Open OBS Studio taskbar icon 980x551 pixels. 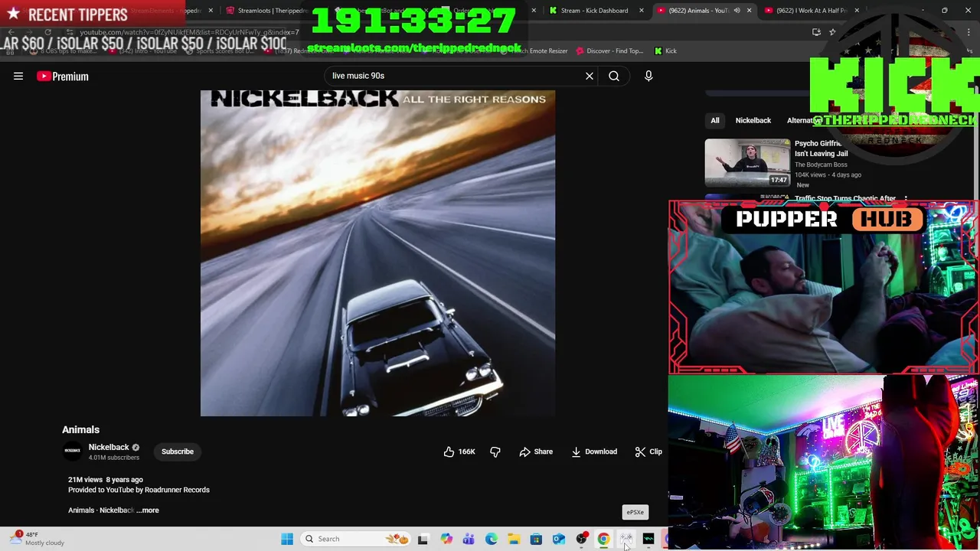(x=581, y=539)
